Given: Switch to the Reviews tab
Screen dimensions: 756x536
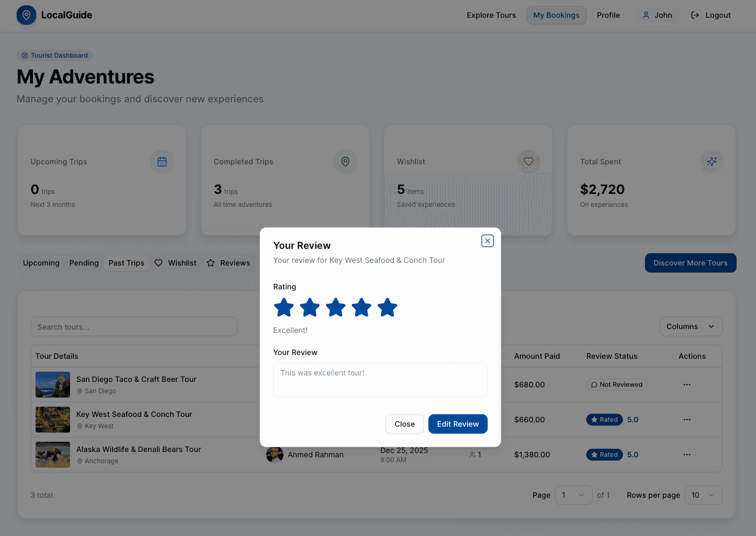Looking at the screenshot, I should (228, 263).
